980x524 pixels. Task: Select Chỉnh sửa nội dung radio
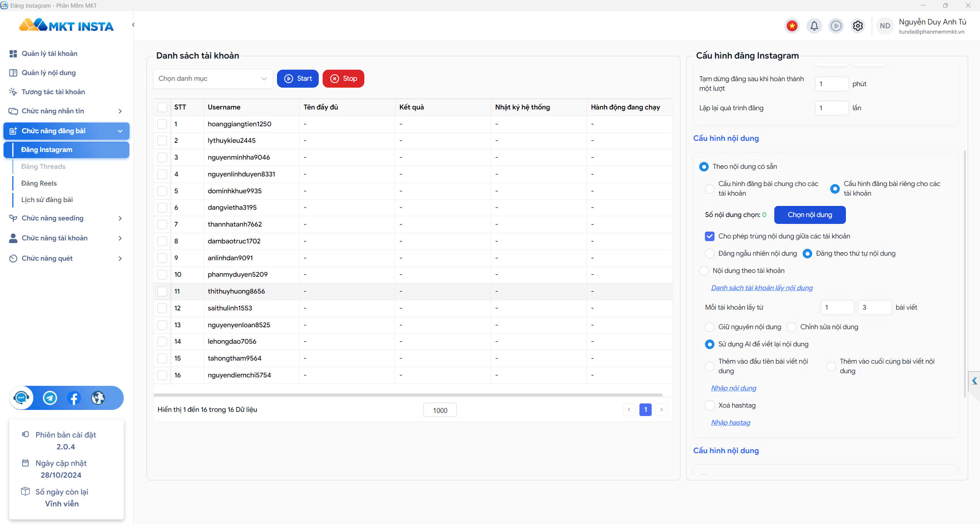792,327
